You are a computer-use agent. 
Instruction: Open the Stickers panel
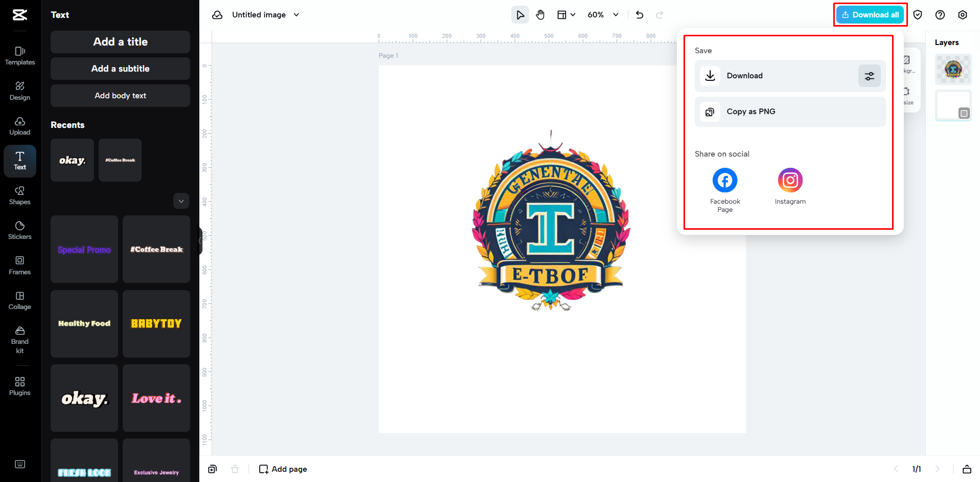pyautogui.click(x=19, y=230)
